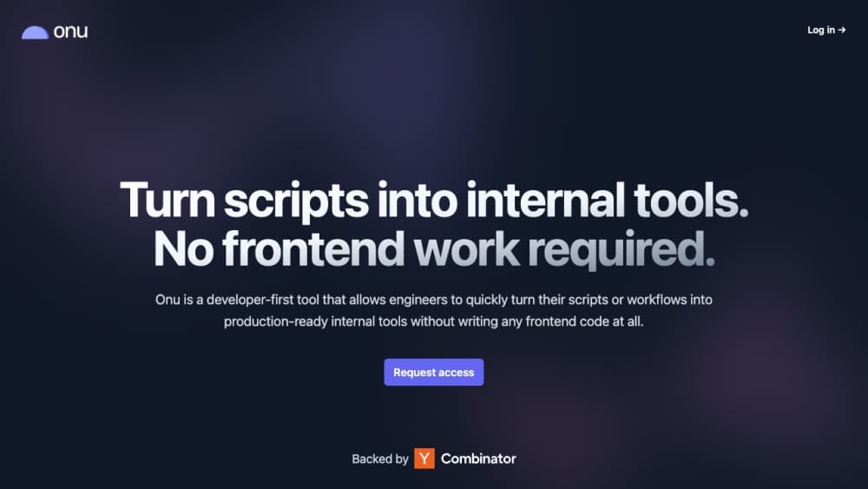Viewport: 868px width, 489px height.
Task: Click the word "required." in the headline
Action: (x=622, y=250)
